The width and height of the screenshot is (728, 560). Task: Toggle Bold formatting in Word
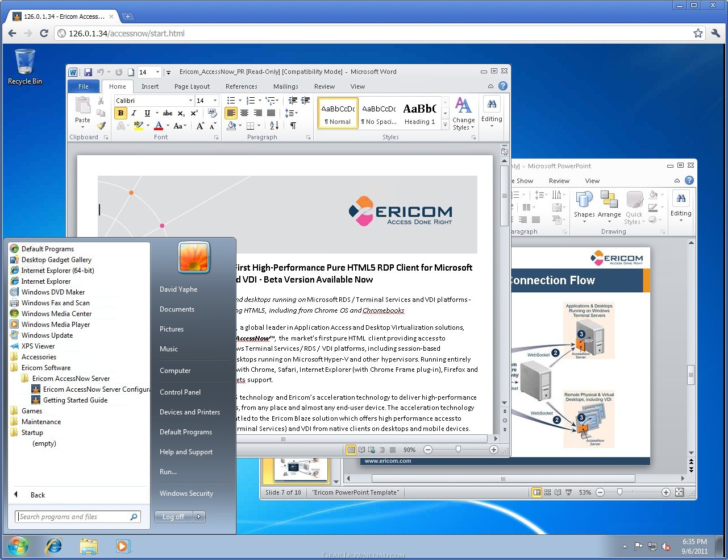click(120, 113)
